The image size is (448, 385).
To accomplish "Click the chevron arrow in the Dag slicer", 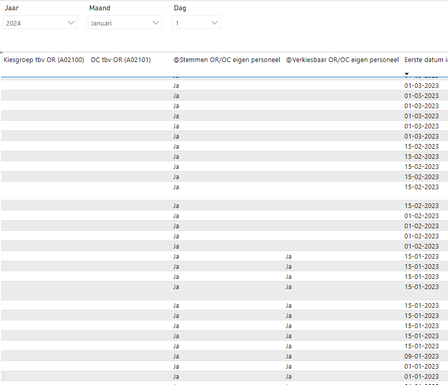I will (x=214, y=23).
